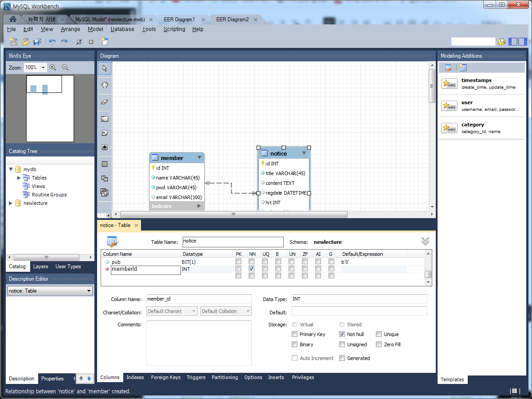Click the undo arrow icon
This screenshot has height=399, width=532.
(52, 42)
